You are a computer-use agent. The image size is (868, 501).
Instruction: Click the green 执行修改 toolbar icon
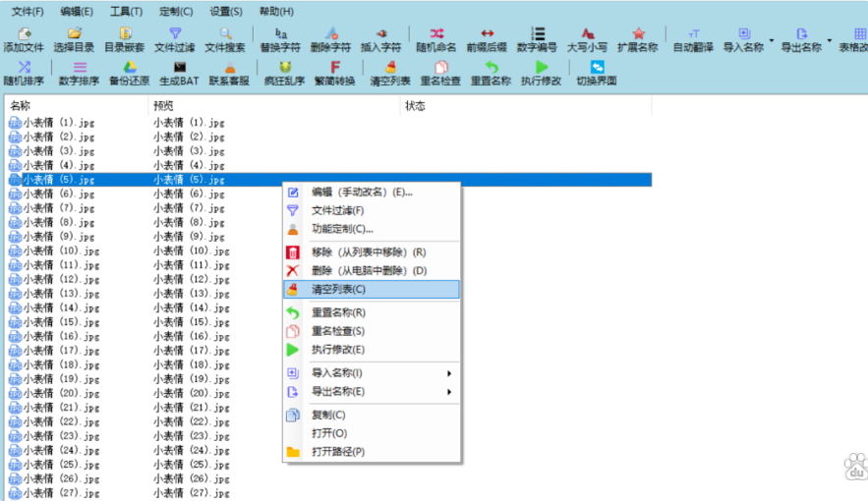coord(542,68)
